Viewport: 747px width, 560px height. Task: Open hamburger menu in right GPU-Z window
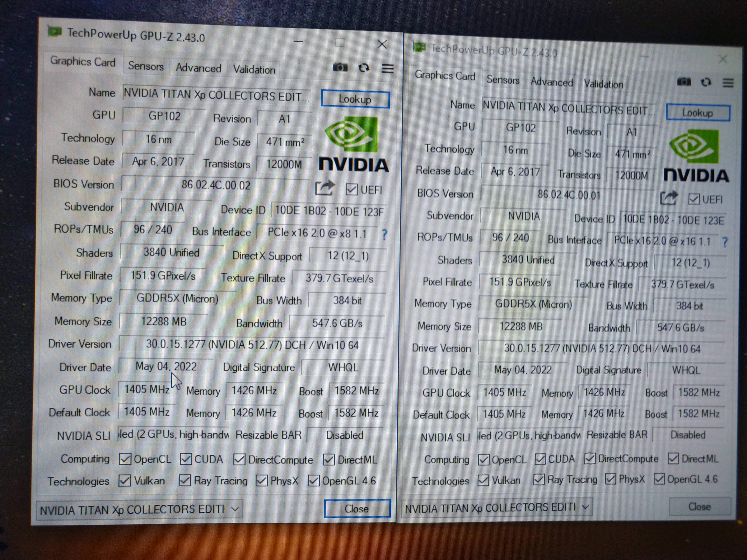tap(728, 83)
